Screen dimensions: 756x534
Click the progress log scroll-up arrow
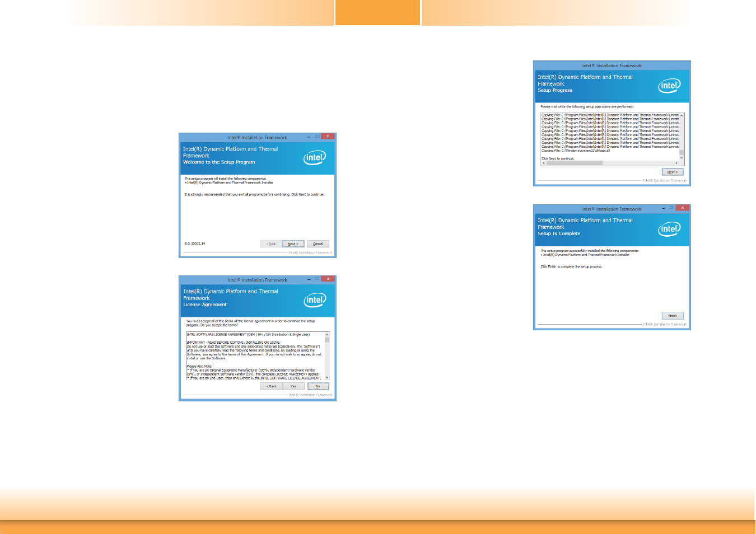(x=682, y=115)
